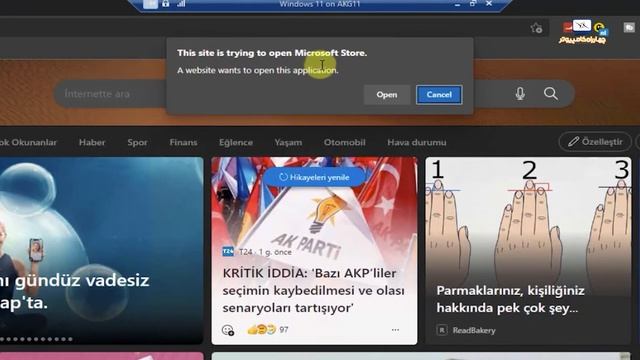Click the browser toolbar icon at far right
Screen dimensions: 640x360
tap(629, 27)
